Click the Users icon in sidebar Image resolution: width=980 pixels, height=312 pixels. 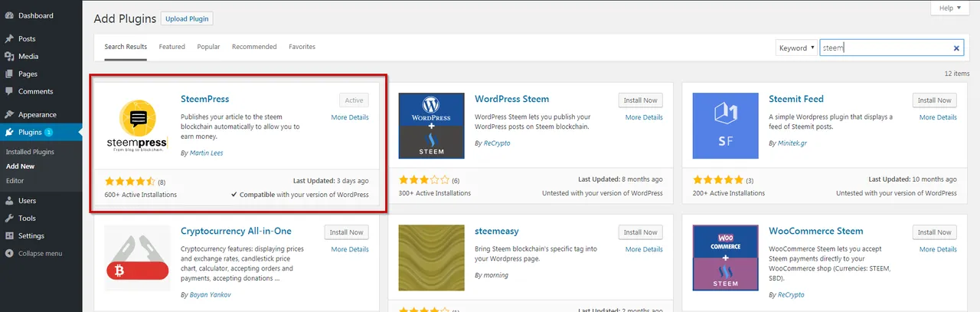coord(9,201)
